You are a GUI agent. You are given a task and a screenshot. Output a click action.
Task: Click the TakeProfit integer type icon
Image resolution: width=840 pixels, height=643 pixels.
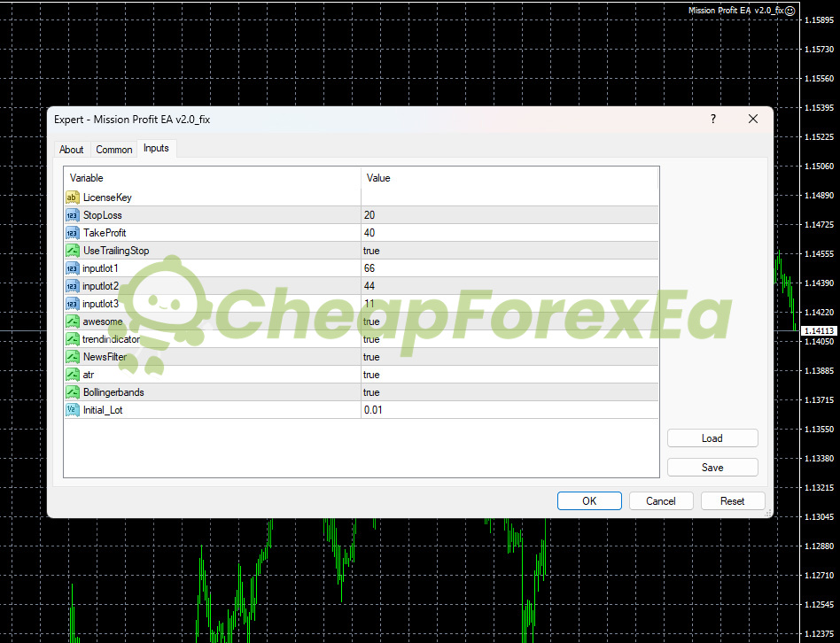[73, 233]
